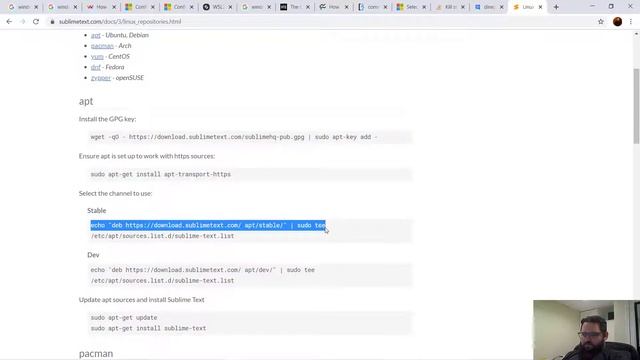Click the highlighted Stable echo deb command
The image size is (640, 360).
coord(208,225)
